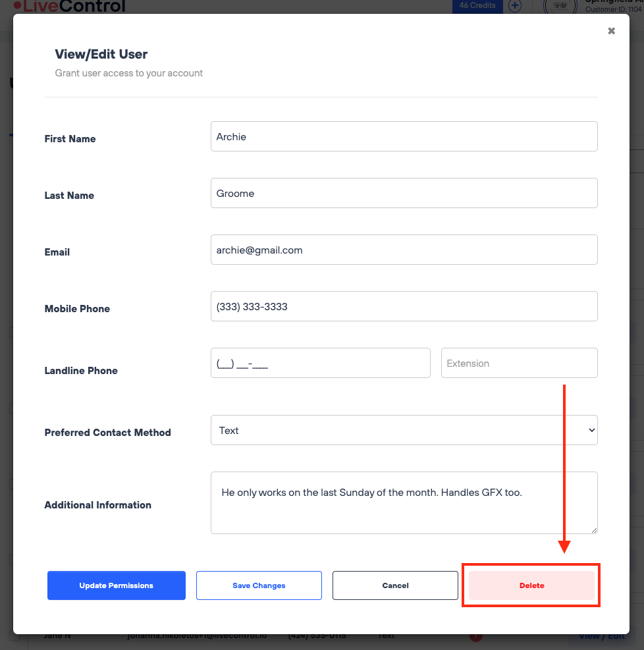
Task: Close the View/Edit User dialog
Action: [x=611, y=31]
